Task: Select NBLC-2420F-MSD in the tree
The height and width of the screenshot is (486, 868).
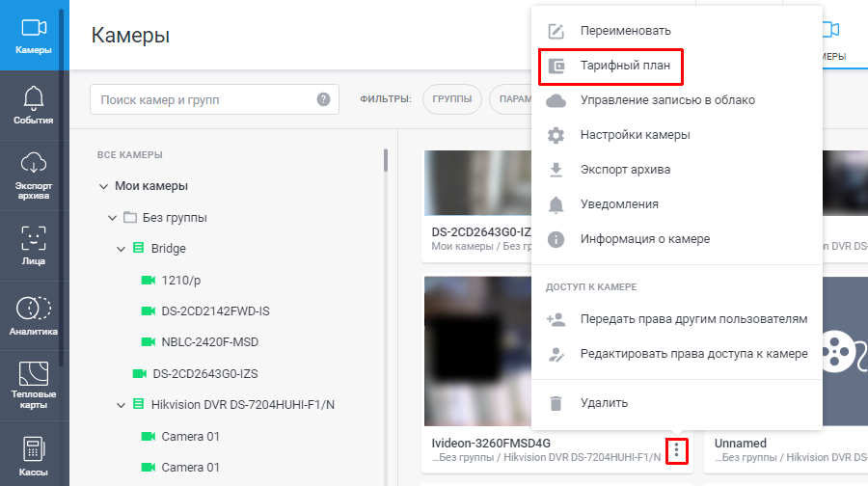Action: [210, 342]
